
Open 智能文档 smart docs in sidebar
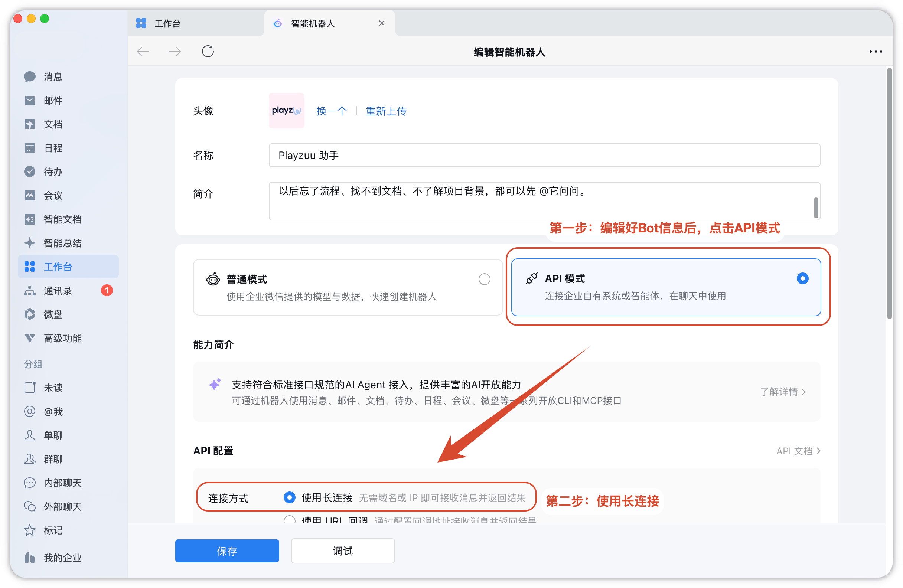point(68,219)
